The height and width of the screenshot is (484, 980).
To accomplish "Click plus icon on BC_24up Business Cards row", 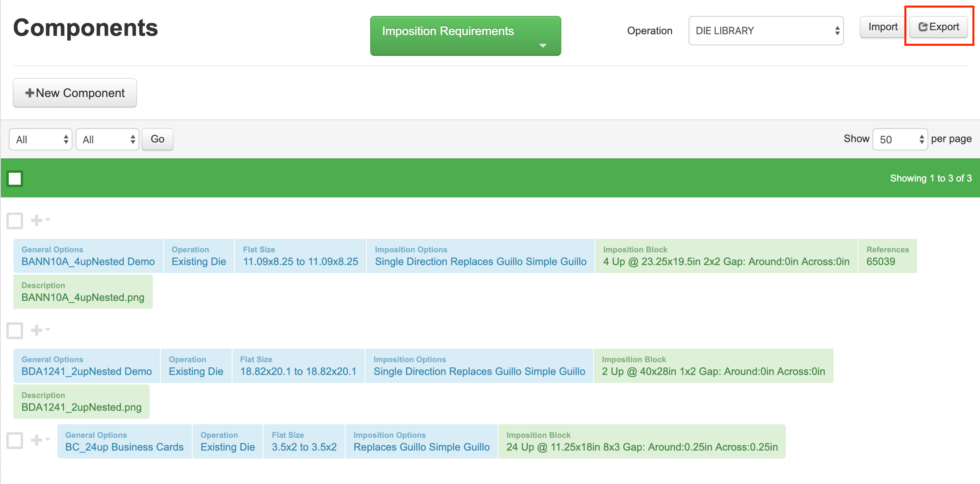I will point(37,440).
